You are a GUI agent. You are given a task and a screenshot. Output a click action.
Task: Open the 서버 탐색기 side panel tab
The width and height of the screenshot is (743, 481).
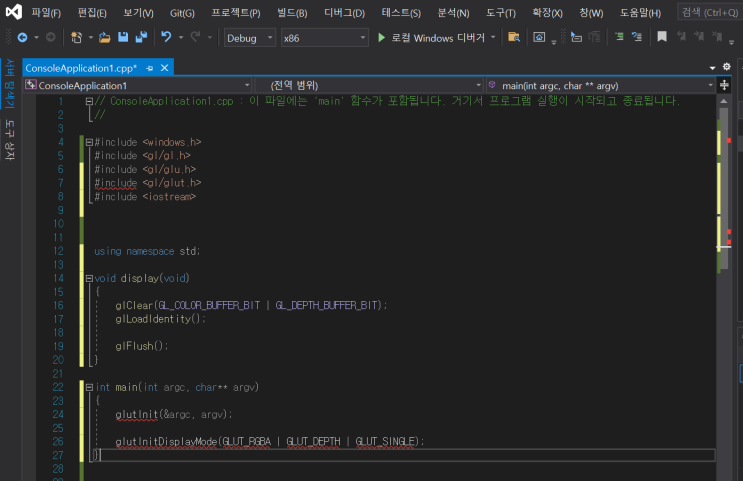[9, 83]
